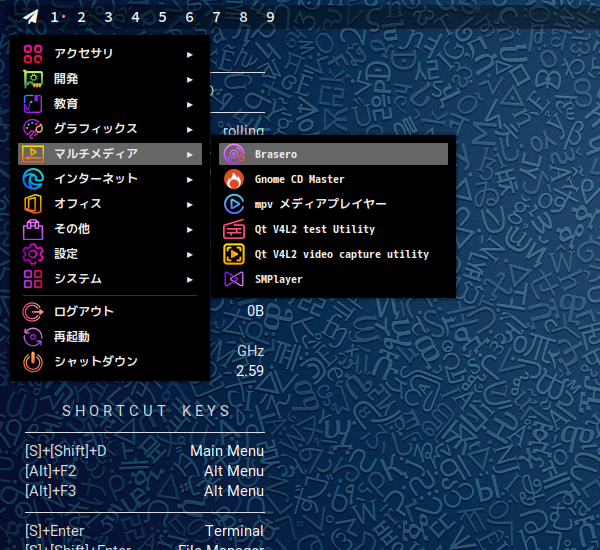Expand the その他 submenu arrow
The width and height of the screenshot is (600, 550).
coord(189,230)
